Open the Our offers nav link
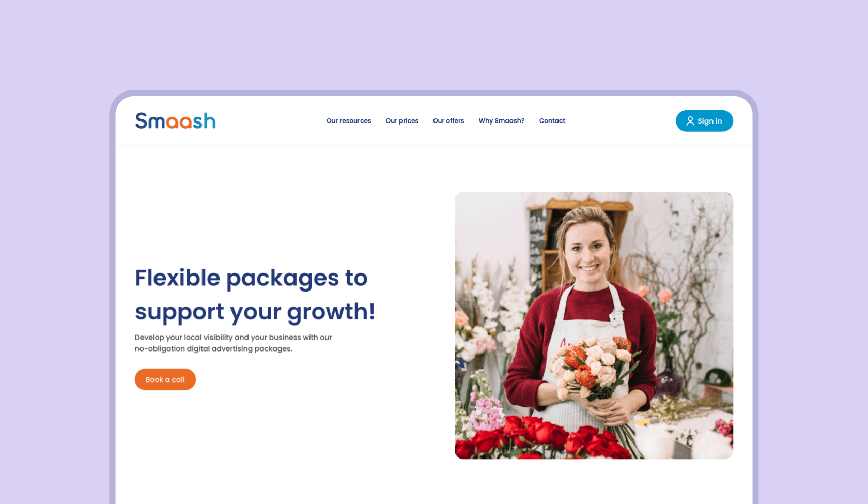This screenshot has width=868, height=504. [x=448, y=121]
